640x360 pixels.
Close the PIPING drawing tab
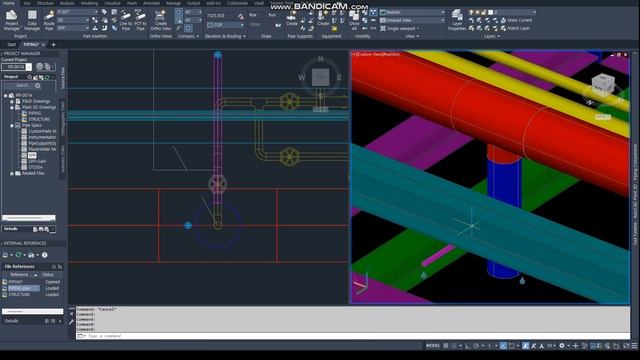coord(43,44)
